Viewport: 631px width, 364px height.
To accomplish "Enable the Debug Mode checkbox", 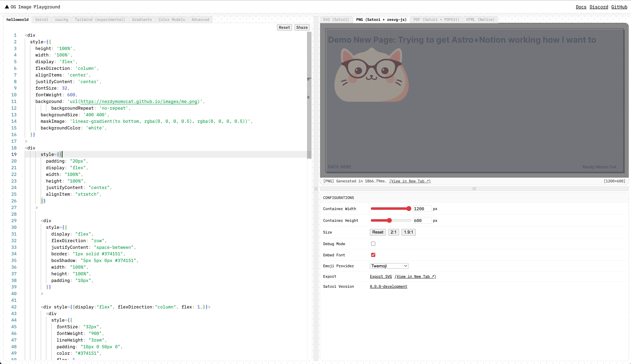I will [373, 244].
